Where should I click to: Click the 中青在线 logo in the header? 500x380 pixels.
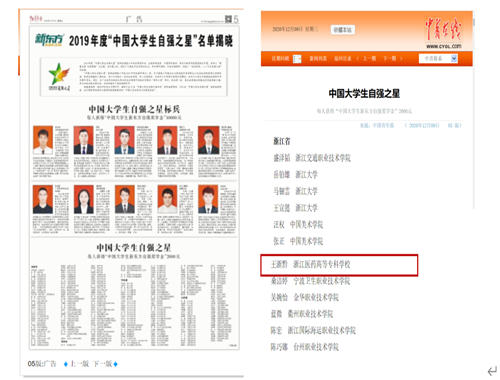coord(443,33)
